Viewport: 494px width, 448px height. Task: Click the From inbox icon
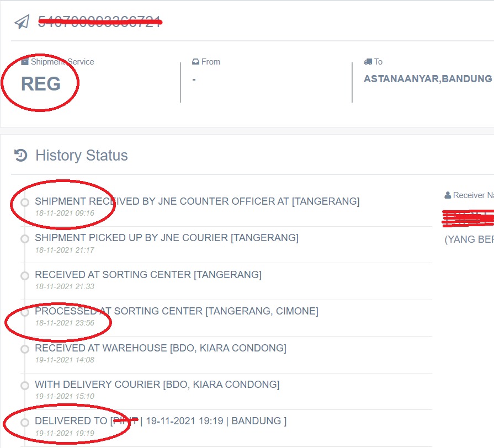pyautogui.click(x=195, y=62)
